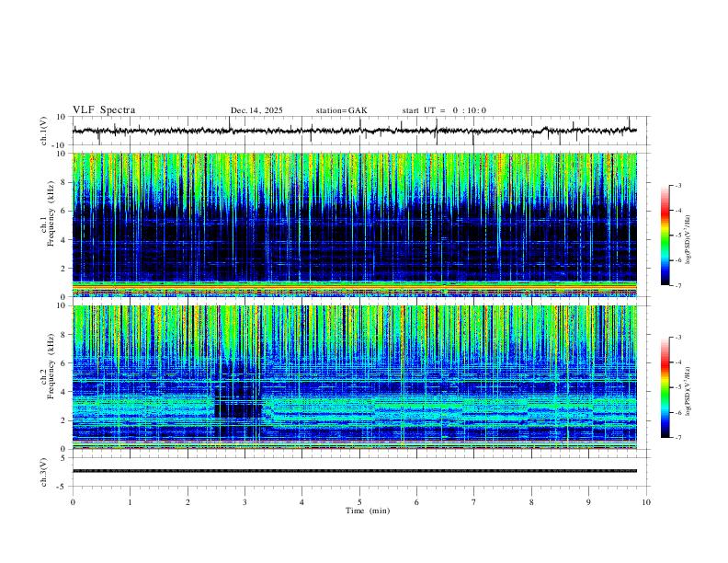728x563 pixels.
Task: Click the "-6" tick on the ch.2 colorbar
Action: point(677,412)
